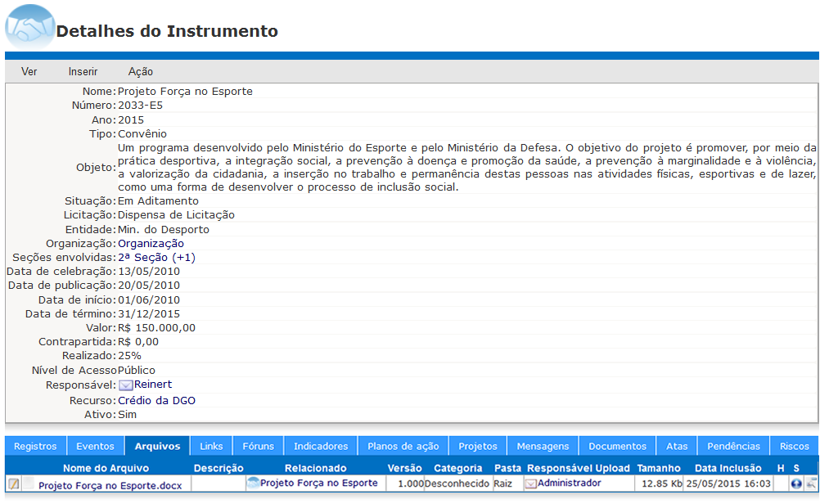Switch to the Eventos tab
Viewport: 820px width, 504px height.
(95, 446)
